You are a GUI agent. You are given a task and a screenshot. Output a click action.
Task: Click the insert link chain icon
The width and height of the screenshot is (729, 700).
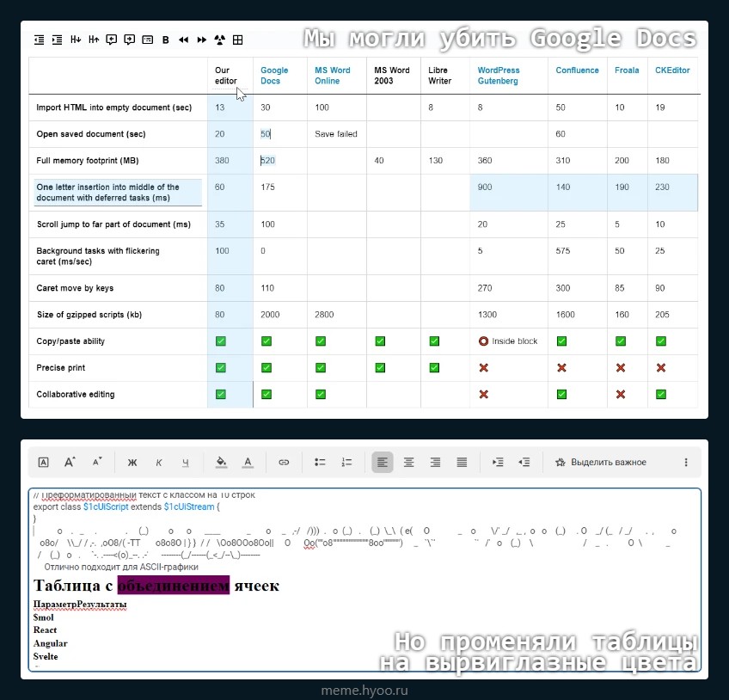tap(284, 463)
